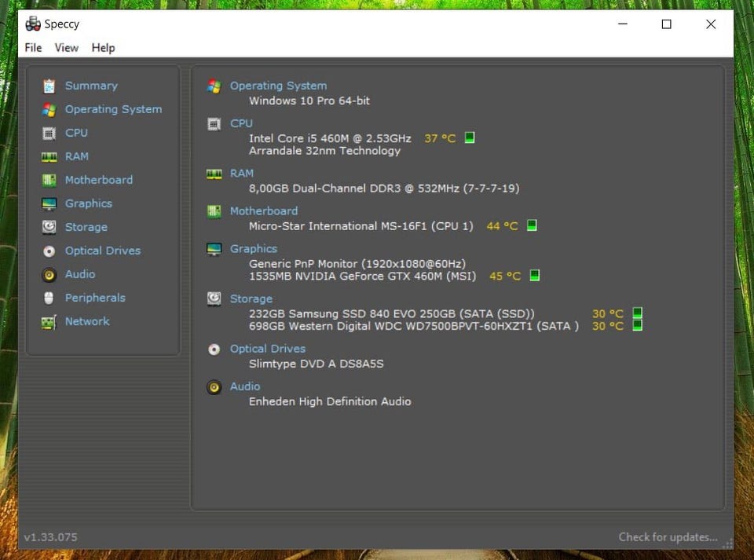Screen dimensions: 754x560
Task: Click 'Slimtype DVD A DS8A5S' text
Action: (317, 364)
